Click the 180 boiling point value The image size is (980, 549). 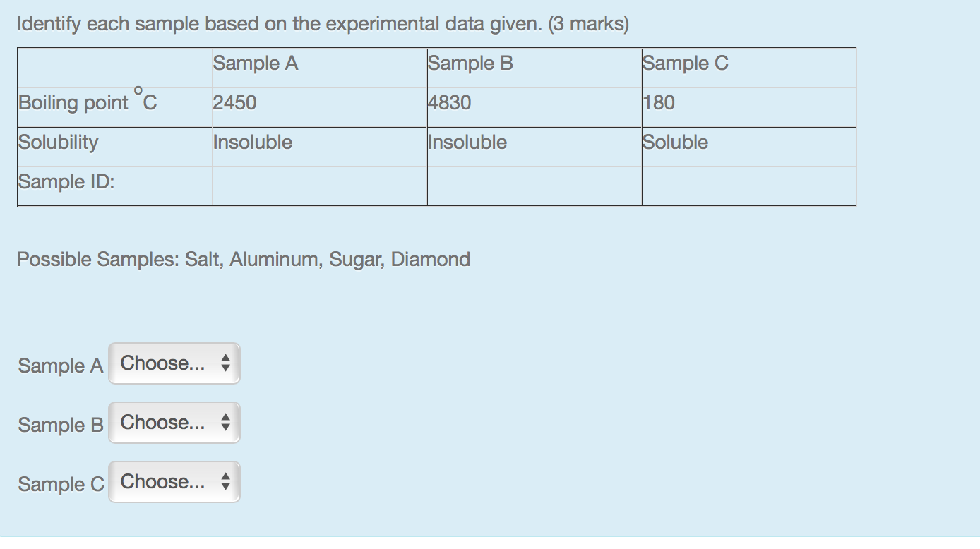659,103
